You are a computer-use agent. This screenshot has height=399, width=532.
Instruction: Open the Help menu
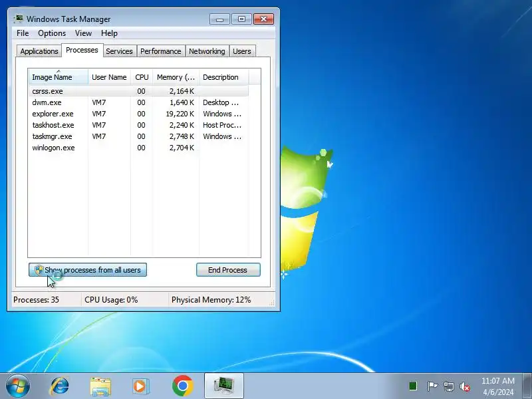coord(109,33)
